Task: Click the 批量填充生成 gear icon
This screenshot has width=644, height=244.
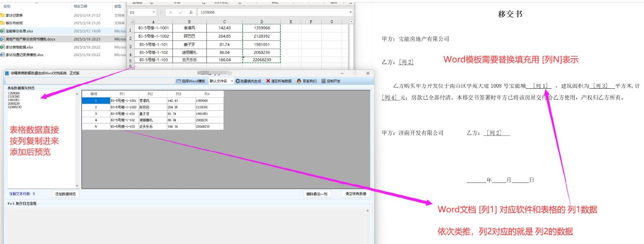Action: coord(238,81)
